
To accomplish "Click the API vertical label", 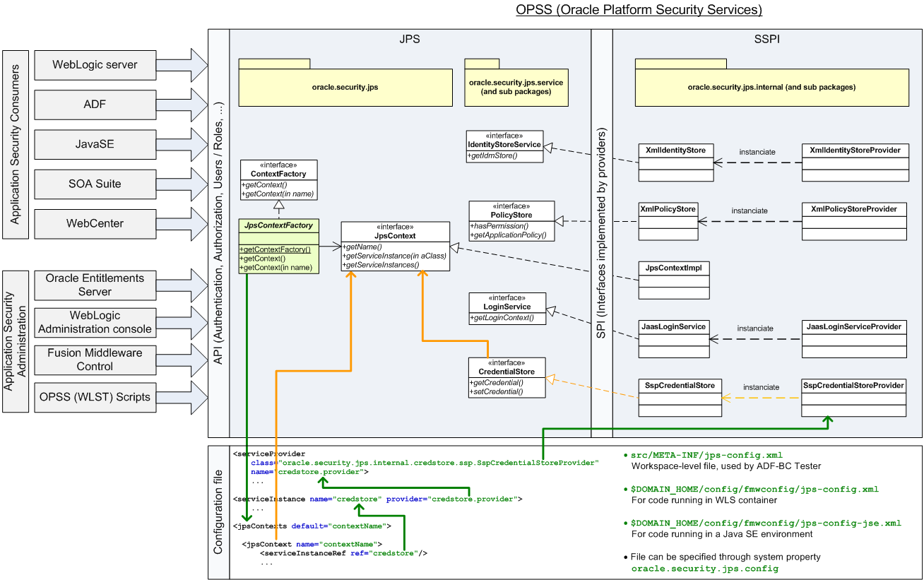I will (218, 234).
